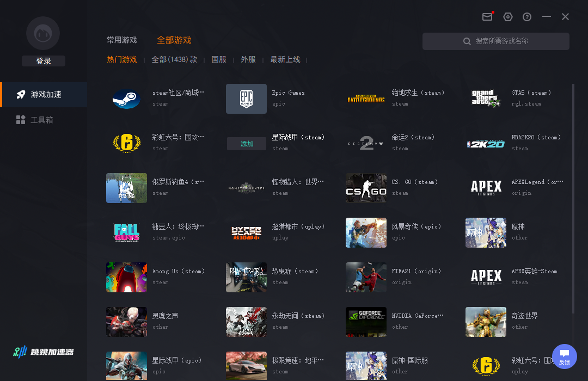588x381 pixels.
Task: Click 添加 button for 星际战甲 (steam)
Action: tap(247, 144)
